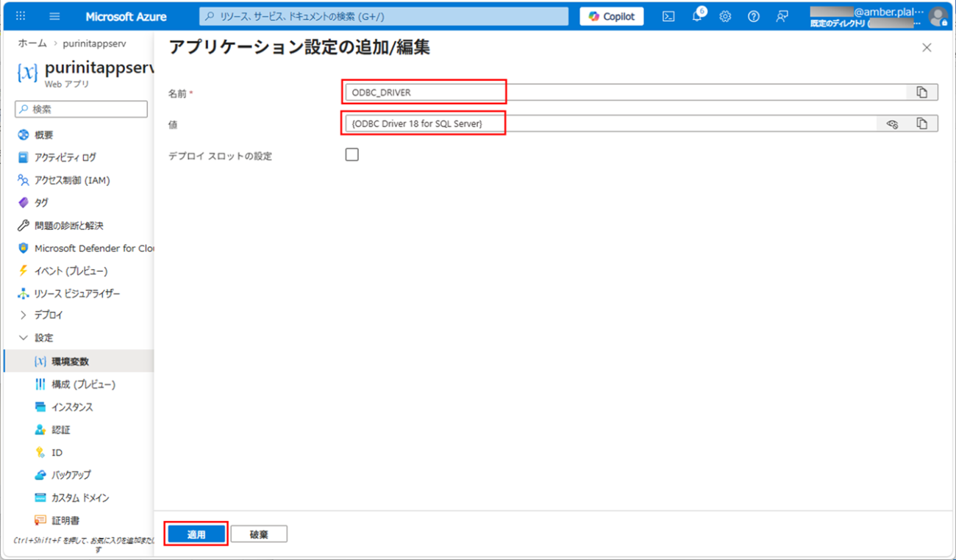The height and width of the screenshot is (560, 956).
Task: Open your account menu via the avatar
Action: [938, 18]
